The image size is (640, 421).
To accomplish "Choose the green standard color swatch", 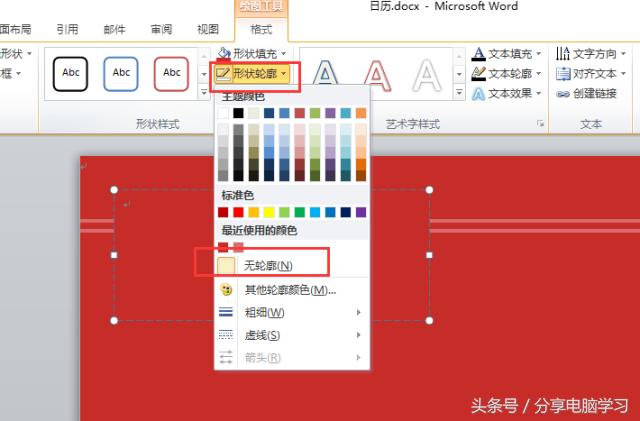I will tap(300, 212).
